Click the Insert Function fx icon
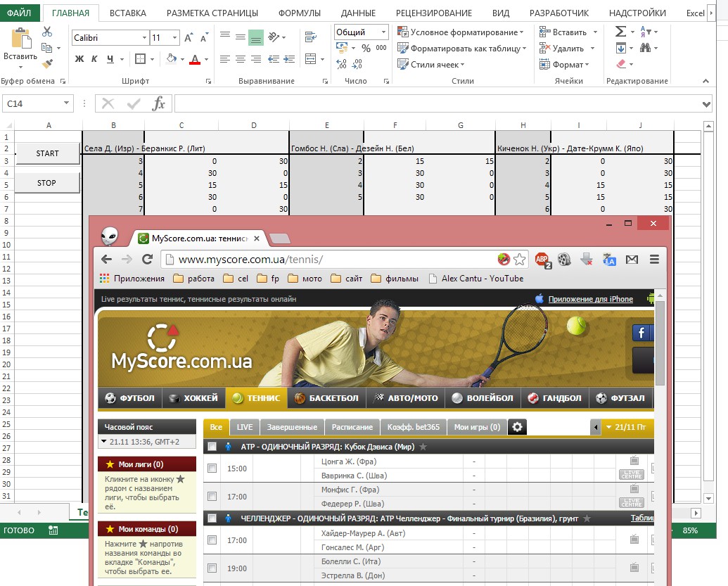The image size is (728, 586). tap(158, 103)
